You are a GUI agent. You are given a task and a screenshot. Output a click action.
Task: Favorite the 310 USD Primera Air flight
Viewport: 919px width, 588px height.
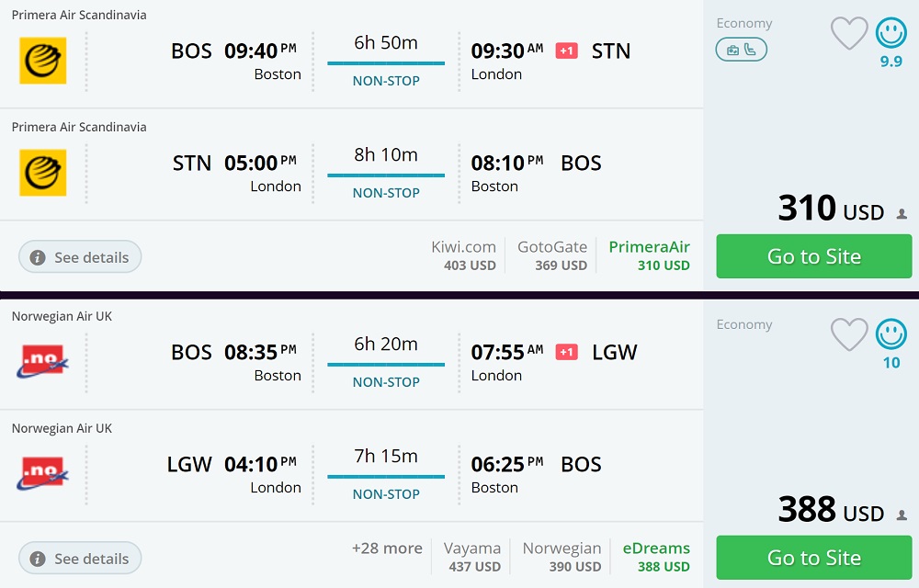point(849,34)
